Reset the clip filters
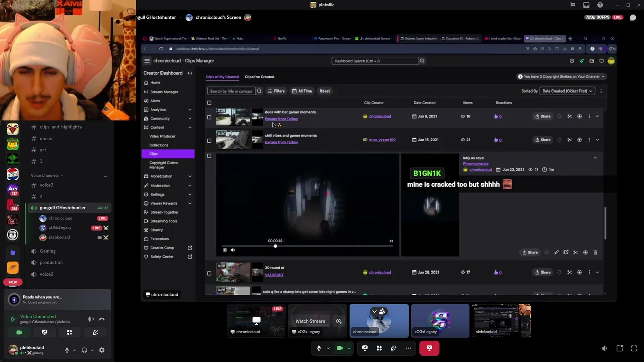This screenshot has height=362, width=644. 325,91
